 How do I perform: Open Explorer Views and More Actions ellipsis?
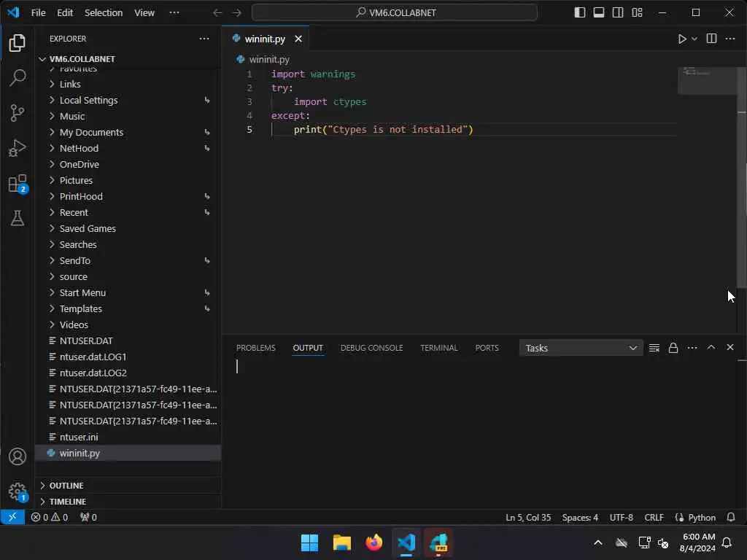(204, 39)
